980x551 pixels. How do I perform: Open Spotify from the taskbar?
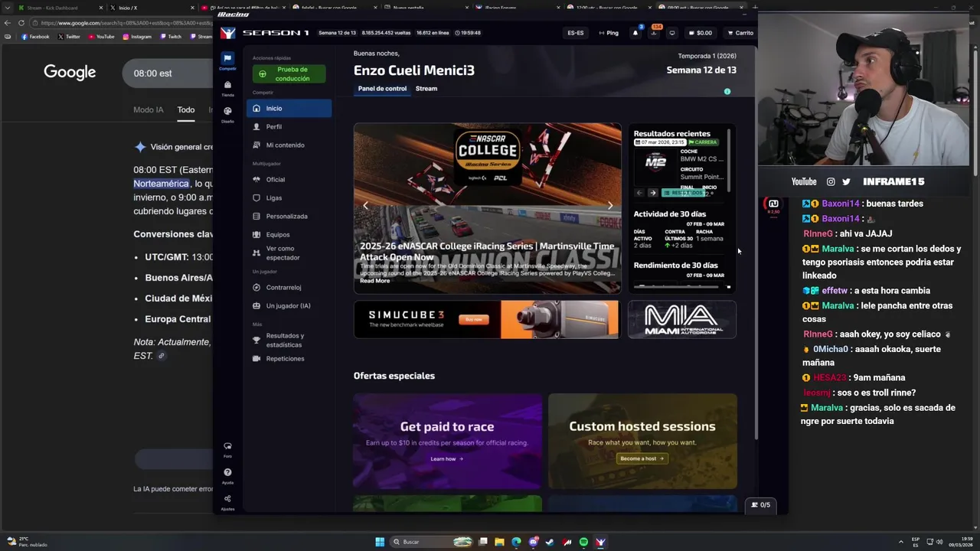click(583, 542)
